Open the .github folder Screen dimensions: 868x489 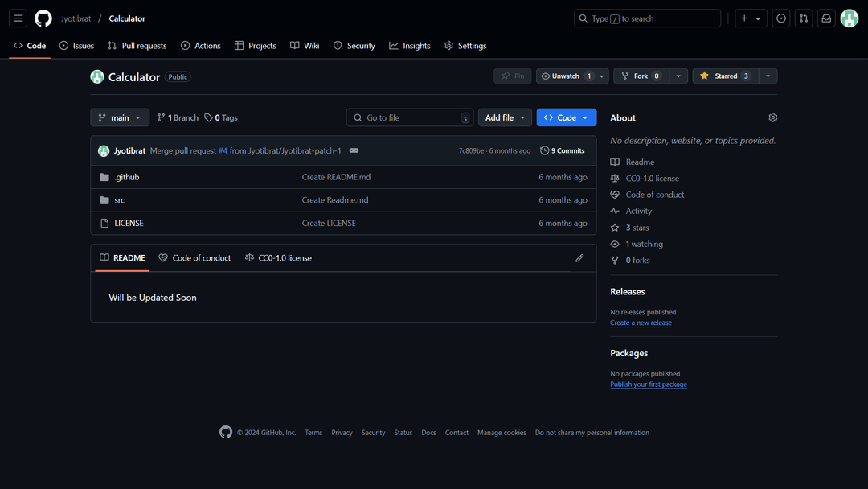[127, 177]
